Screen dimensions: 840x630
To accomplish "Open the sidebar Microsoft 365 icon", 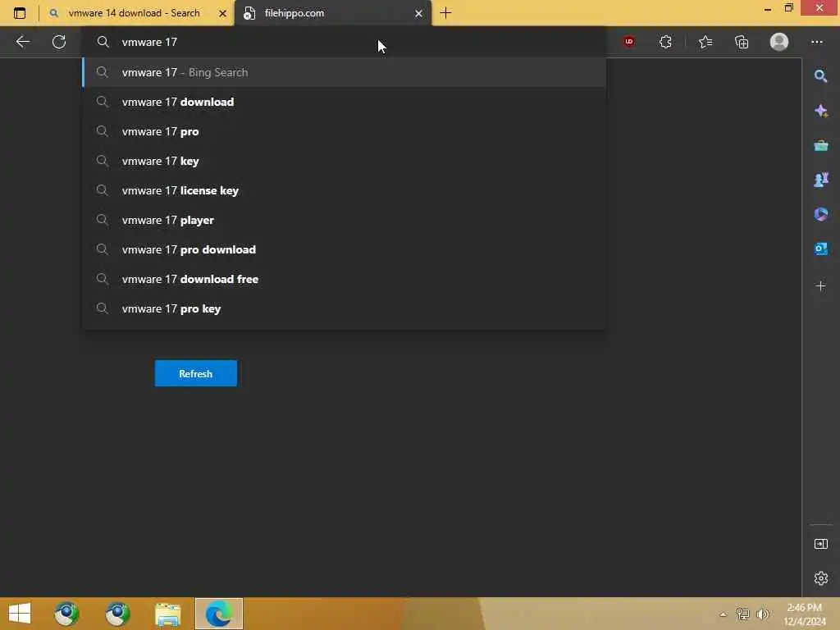I will click(x=820, y=214).
